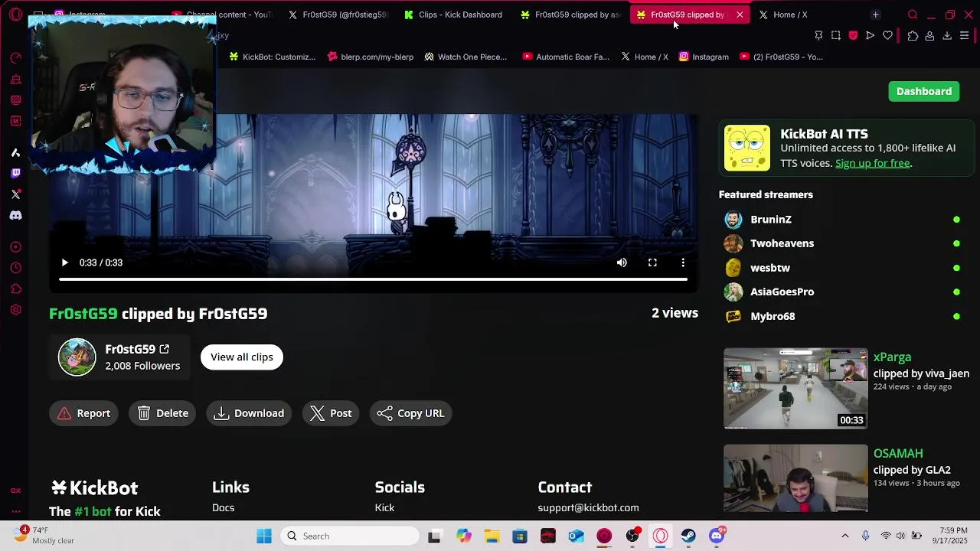
Task: Click Docs link in footer
Action: pos(223,507)
